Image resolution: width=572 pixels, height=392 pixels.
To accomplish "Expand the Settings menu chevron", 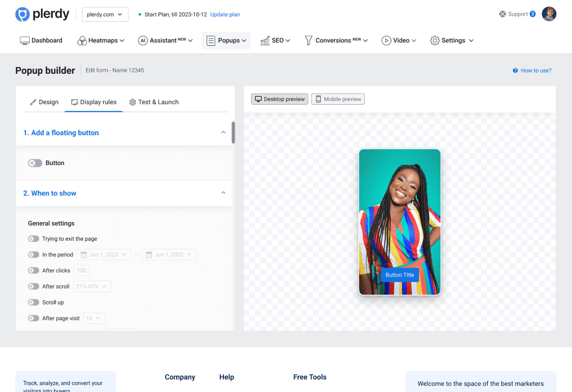I will click(x=471, y=40).
